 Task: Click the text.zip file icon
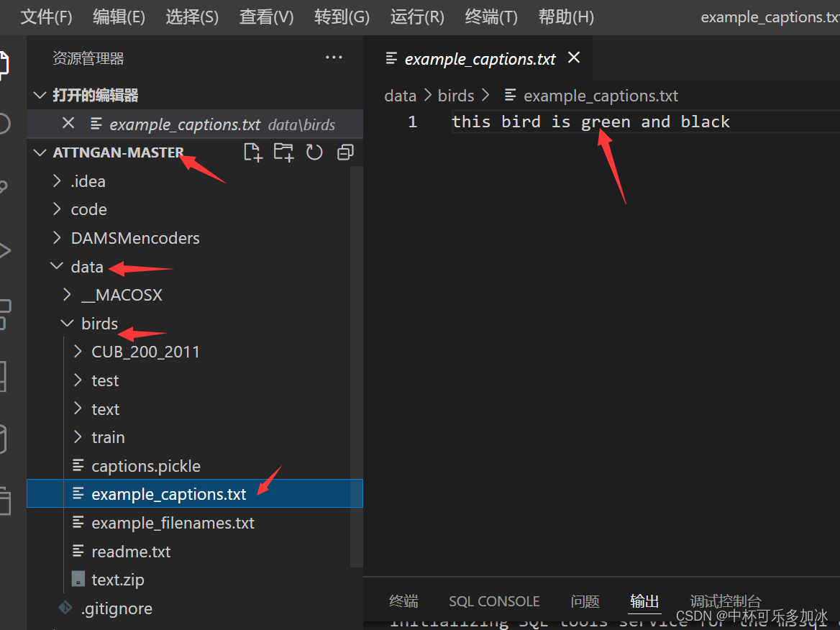(x=78, y=578)
